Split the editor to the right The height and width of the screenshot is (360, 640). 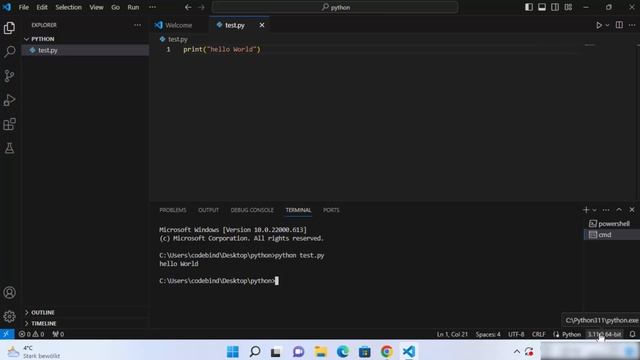coord(619,25)
